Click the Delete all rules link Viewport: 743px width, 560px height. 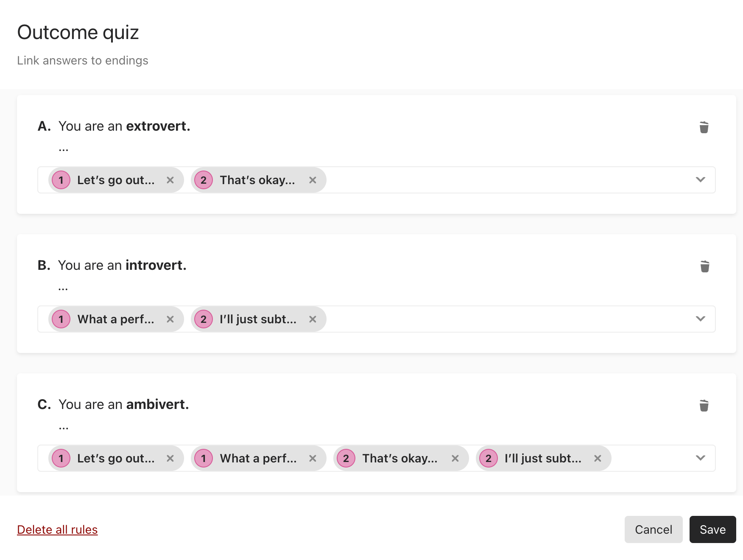pos(57,529)
